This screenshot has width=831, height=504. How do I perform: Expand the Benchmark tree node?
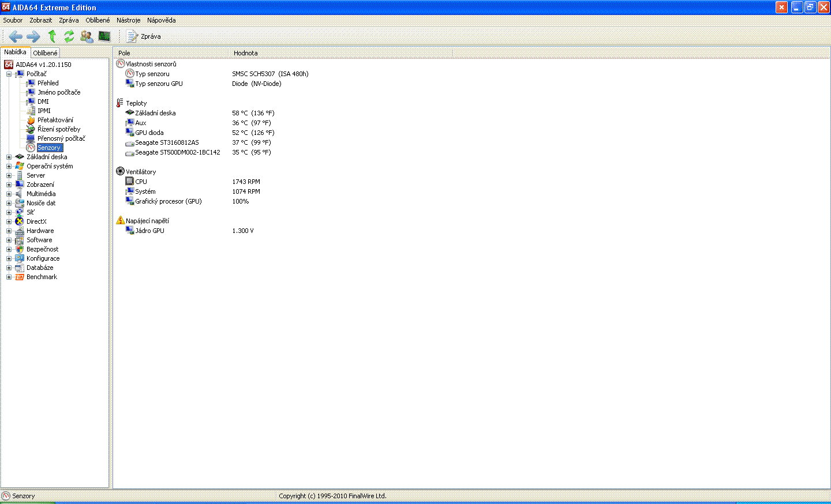(x=9, y=277)
